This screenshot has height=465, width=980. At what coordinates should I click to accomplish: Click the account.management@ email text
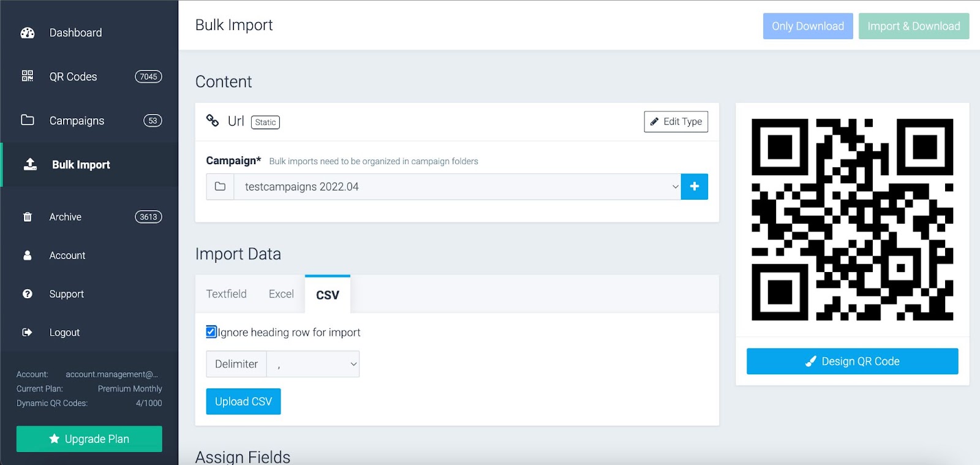pos(111,374)
